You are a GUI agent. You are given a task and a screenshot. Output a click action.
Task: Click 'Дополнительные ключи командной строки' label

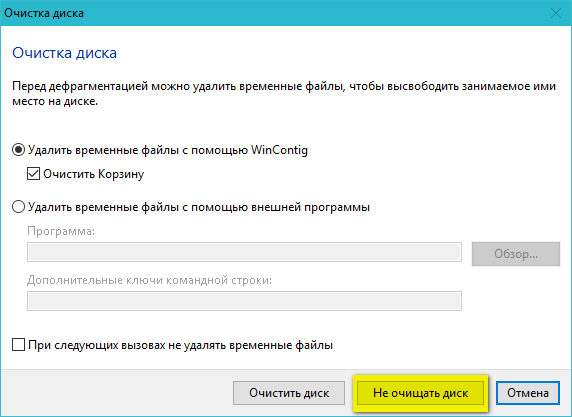pyautogui.click(x=150, y=280)
